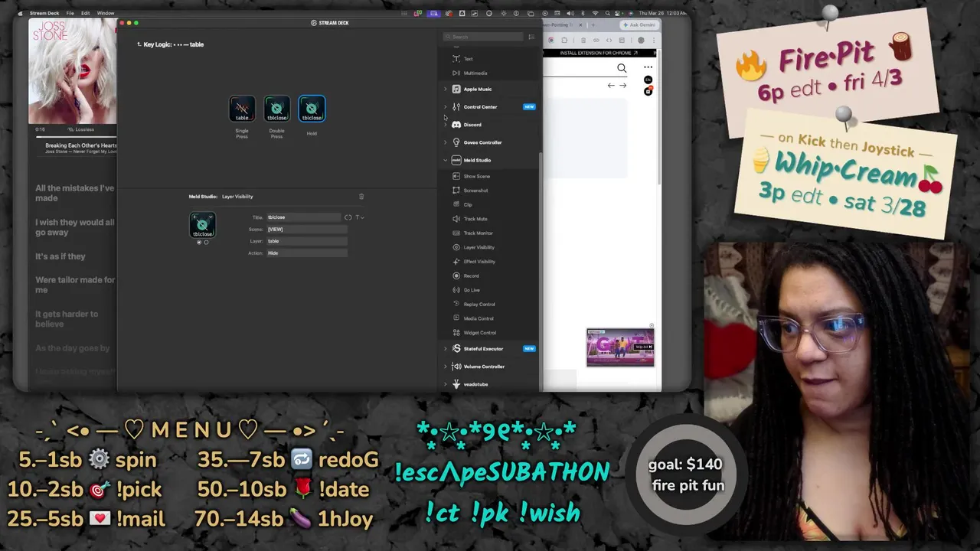
Task: Select the Replay Control action
Action: [x=479, y=305]
